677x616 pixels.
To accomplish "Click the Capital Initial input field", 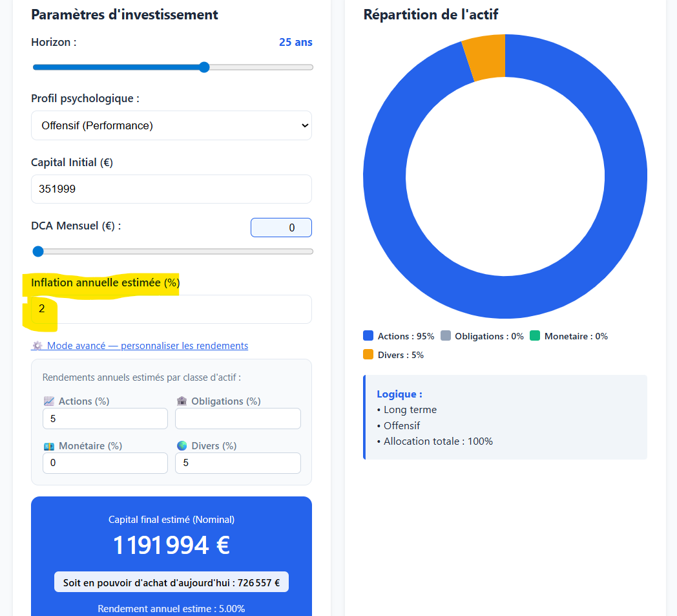I will [x=171, y=189].
